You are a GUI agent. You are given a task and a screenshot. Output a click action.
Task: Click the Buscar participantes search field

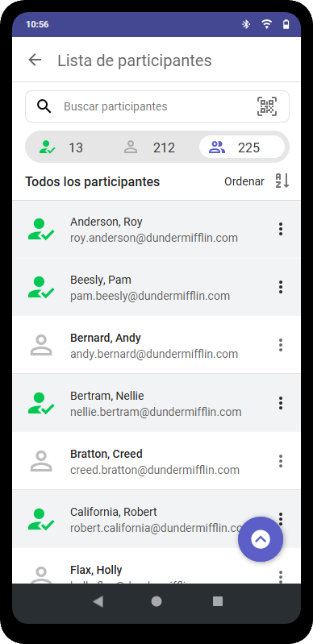(157, 106)
